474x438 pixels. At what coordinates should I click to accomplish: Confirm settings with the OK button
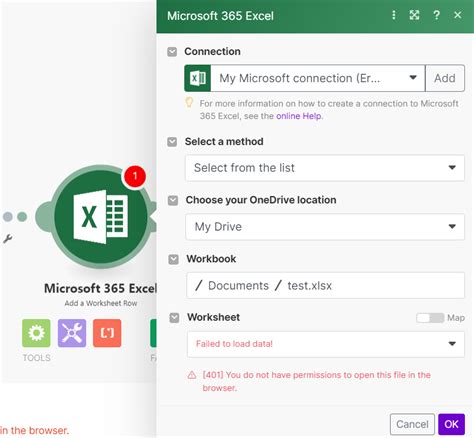(451, 424)
